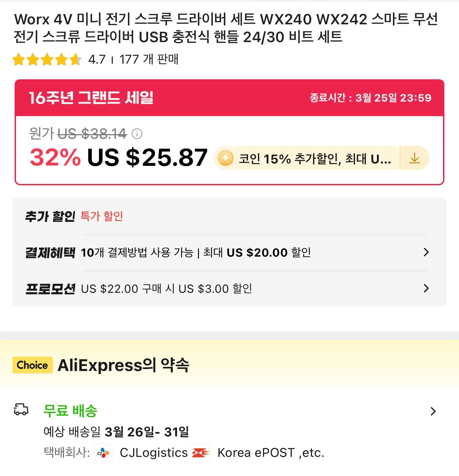459x476 pixels.
Task: Click the US $25.87 sale price
Action: (147, 158)
